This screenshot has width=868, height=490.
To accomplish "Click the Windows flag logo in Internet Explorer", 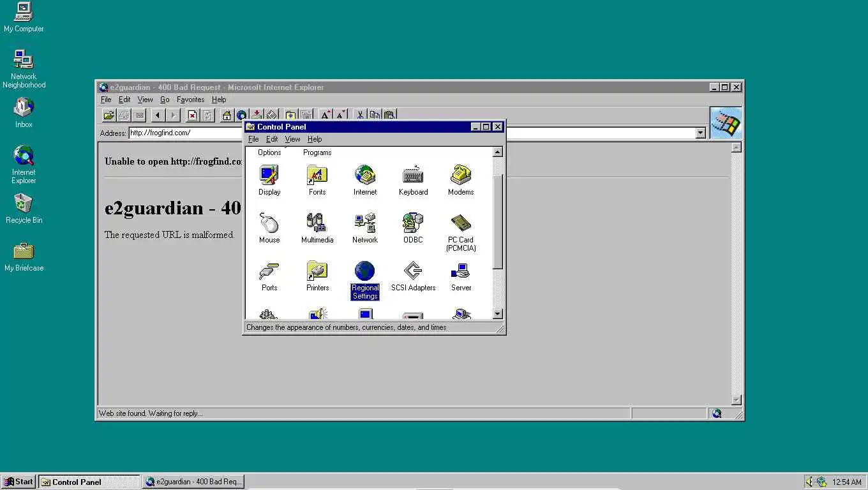I will click(x=726, y=122).
